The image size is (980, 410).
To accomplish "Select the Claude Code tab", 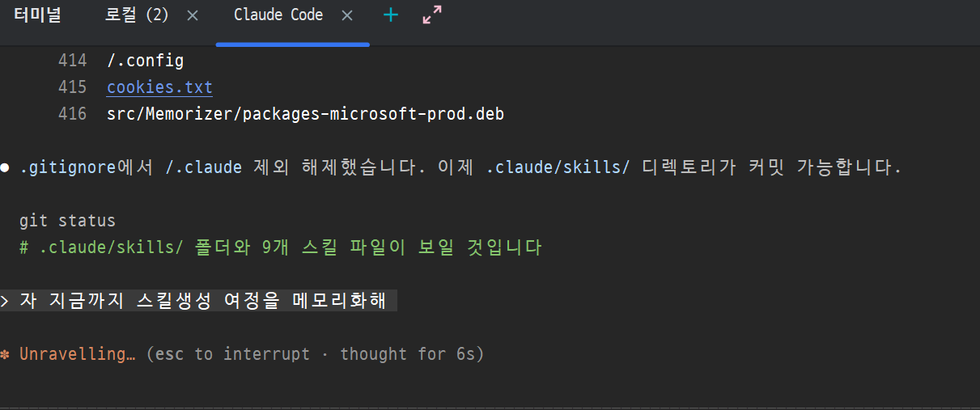I will [x=278, y=15].
